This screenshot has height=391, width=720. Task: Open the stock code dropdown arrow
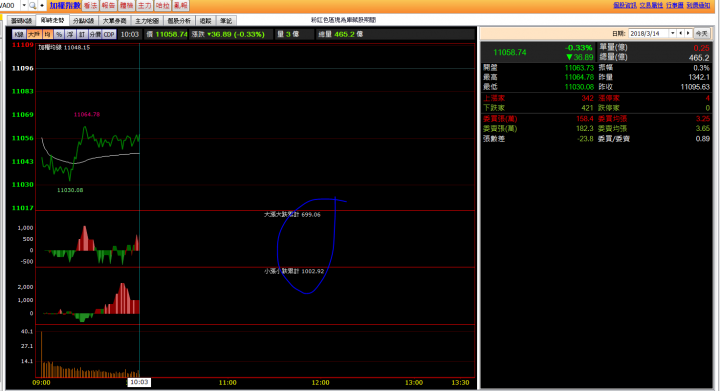(24, 6)
